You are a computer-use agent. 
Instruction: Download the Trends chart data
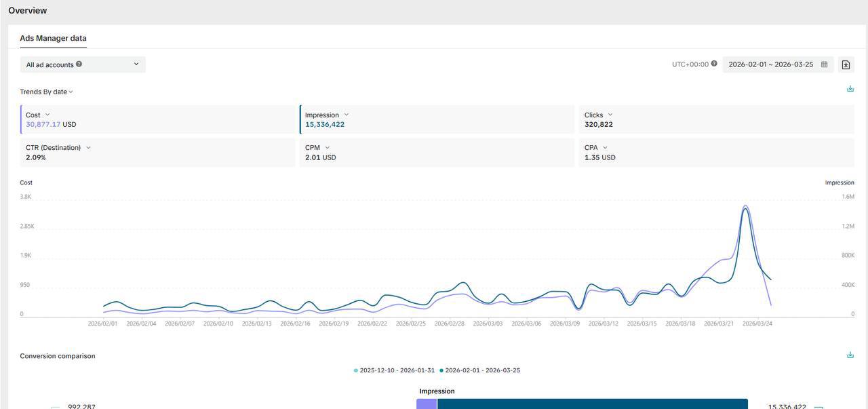[x=850, y=89]
